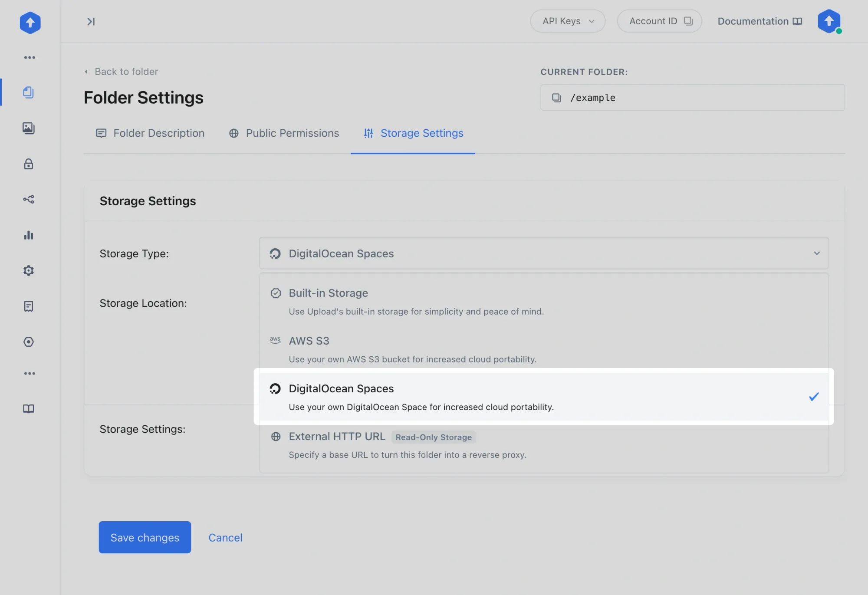
Task: Click the Save changes button
Action: point(145,537)
